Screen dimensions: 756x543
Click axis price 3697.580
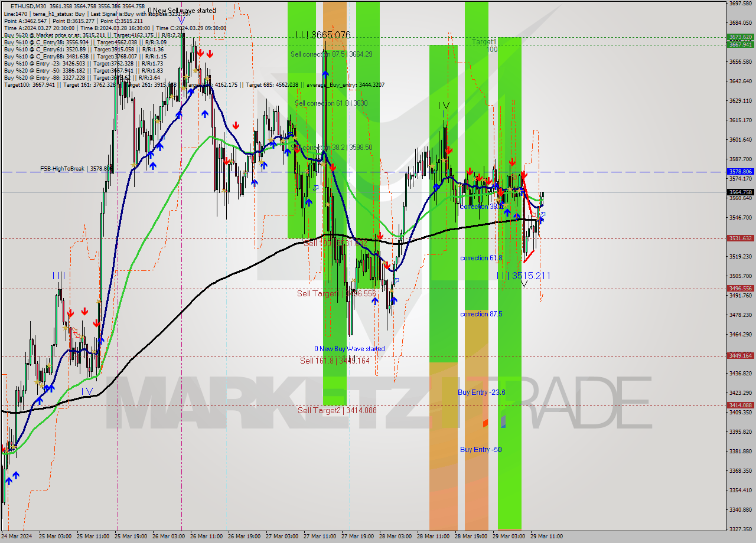click(x=740, y=4)
